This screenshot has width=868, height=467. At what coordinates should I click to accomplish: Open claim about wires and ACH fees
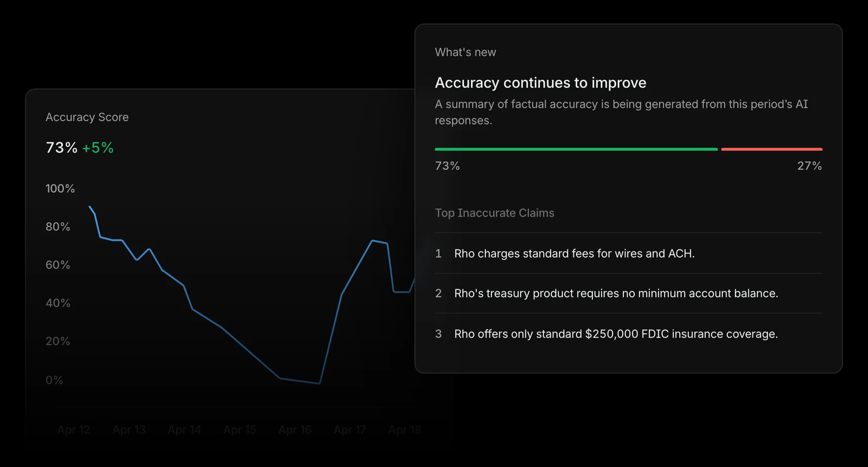[x=629, y=253]
